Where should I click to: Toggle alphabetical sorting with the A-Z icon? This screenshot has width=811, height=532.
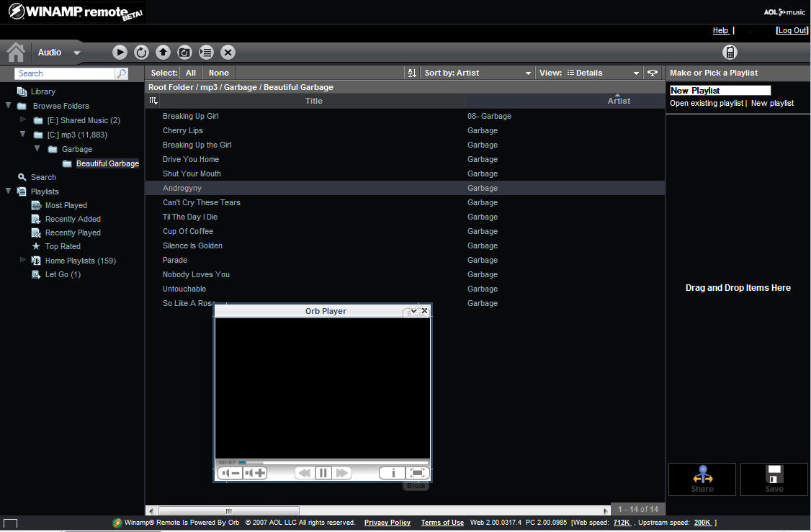[411, 72]
